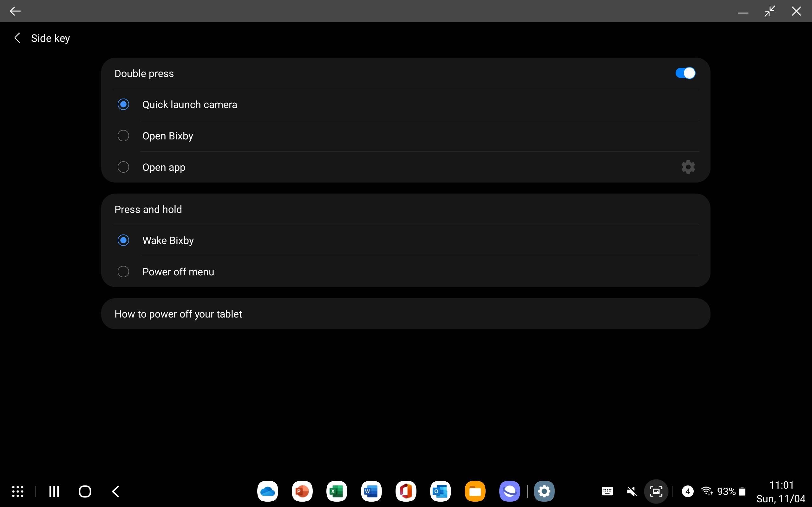This screenshot has width=812, height=507.
Task: Open the My Files app
Action: 475,491
